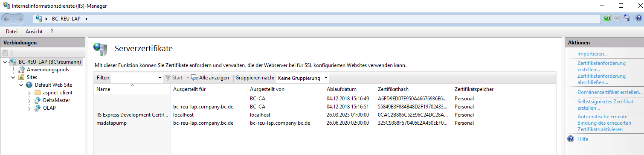Open the help icon at top right
This screenshot has width=644, height=155.
(638, 18)
